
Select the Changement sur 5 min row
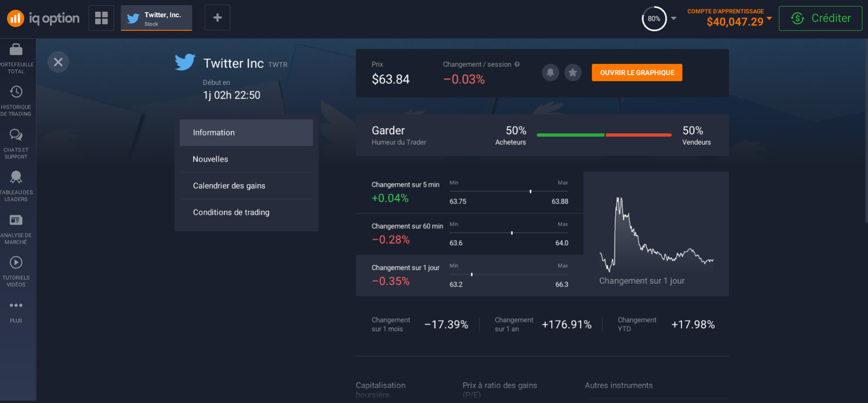pos(469,192)
